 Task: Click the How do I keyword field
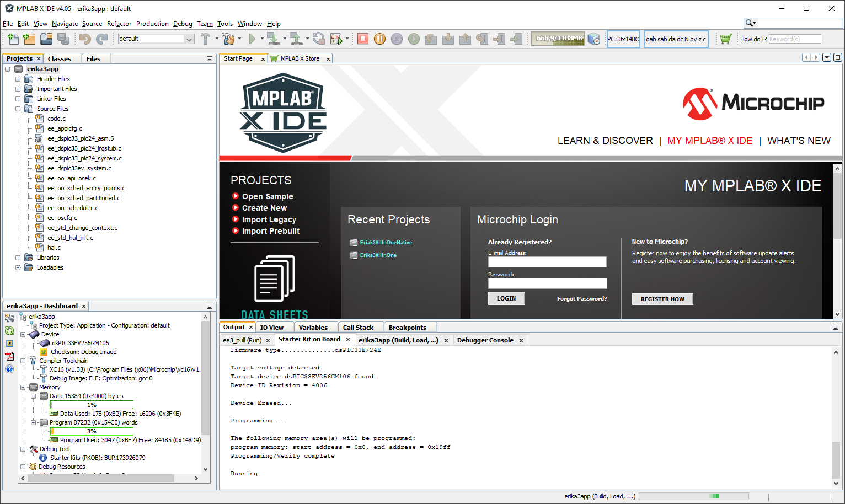[795, 39]
